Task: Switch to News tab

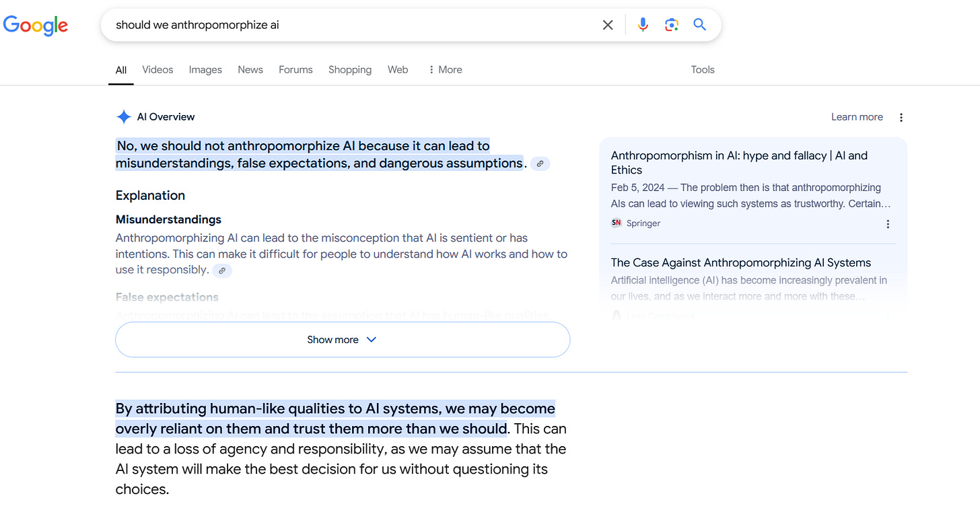Action: tap(250, 69)
